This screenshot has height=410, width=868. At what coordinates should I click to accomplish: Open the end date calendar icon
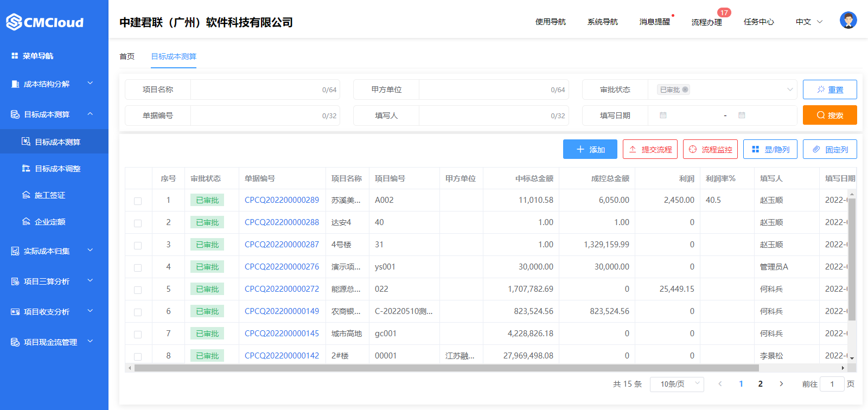click(742, 116)
